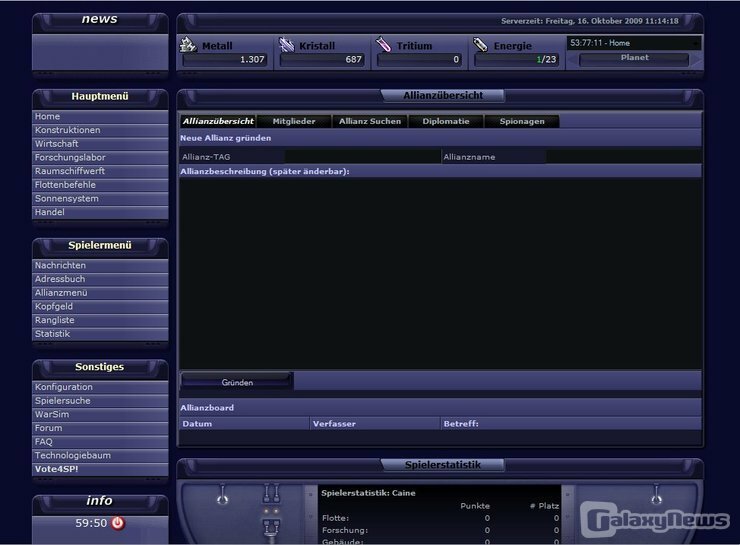Image resolution: width=740 pixels, height=545 pixels.
Task: Click the Serverzeit text in header
Action: (589, 21)
